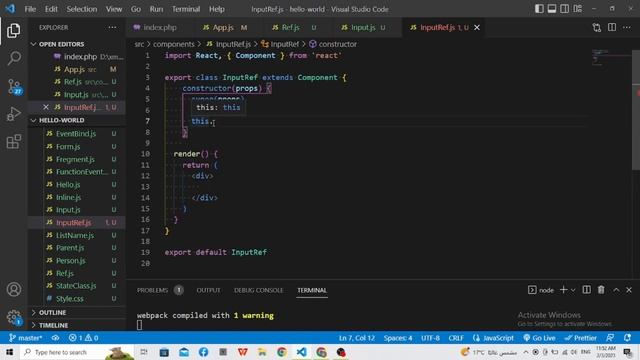
Task: Expand the Outline section
Action: (77, 312)
